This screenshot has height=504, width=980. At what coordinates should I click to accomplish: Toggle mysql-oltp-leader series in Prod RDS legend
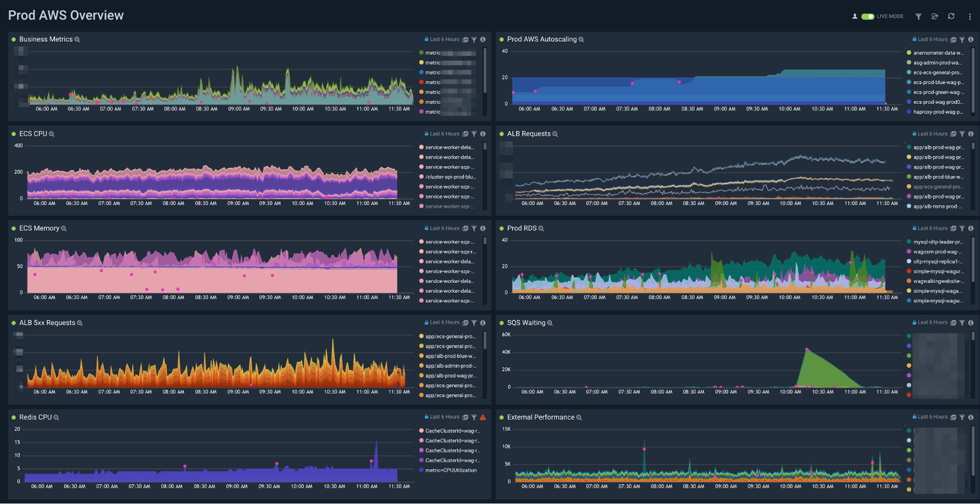point(938,242)
